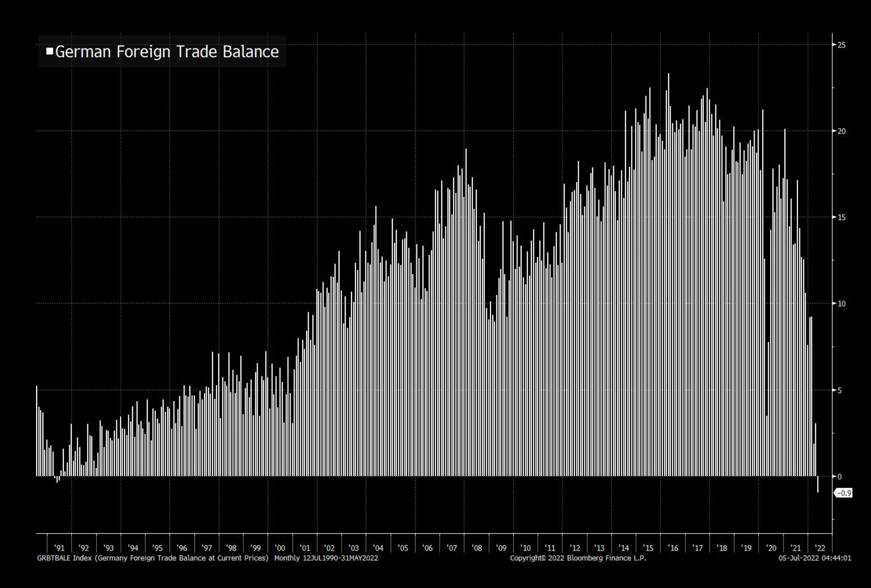
Task: Click the negative bar for May 2022
Action: click(x=818, y=484)
